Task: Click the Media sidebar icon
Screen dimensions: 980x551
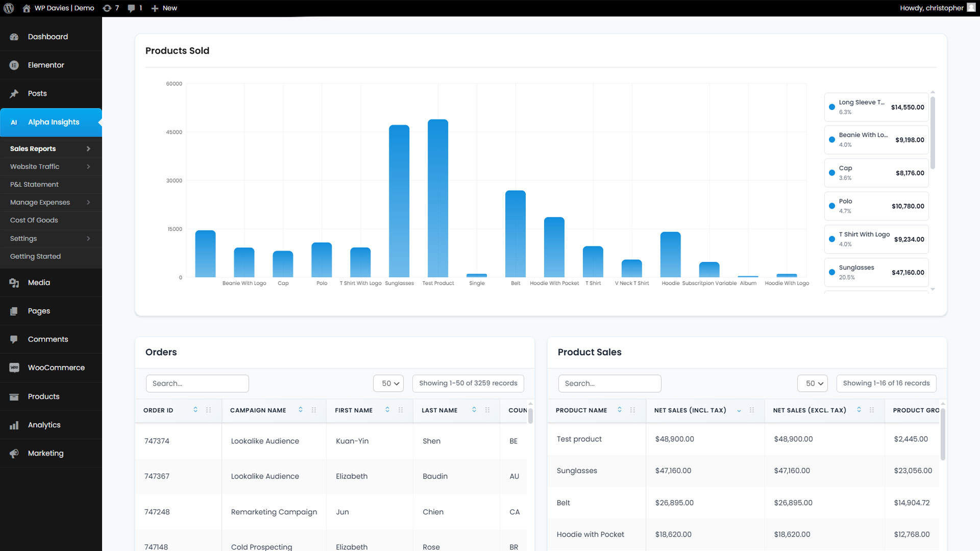Action: [14, 283]
